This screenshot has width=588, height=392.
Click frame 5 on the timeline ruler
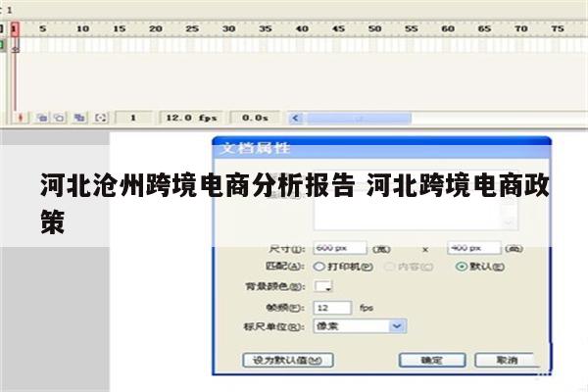[x=43, y=28]
